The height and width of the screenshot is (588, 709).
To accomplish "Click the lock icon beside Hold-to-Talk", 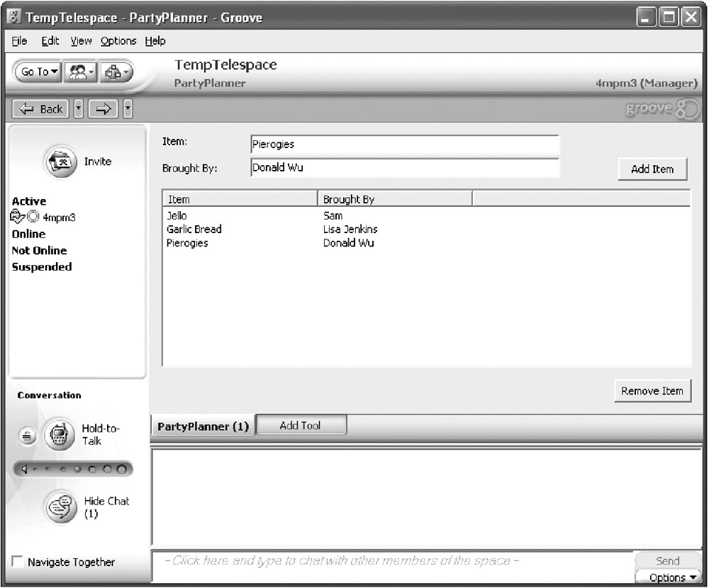I will (26, 436).
